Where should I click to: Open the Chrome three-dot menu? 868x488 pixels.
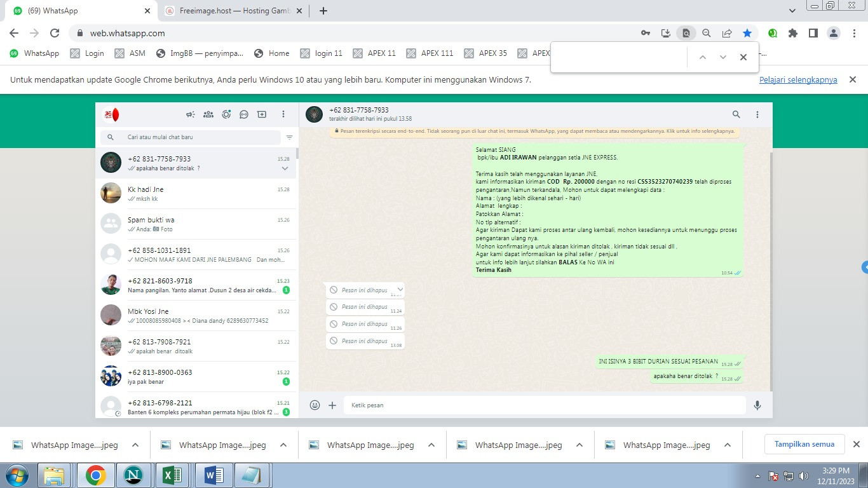tap(854, 33)
